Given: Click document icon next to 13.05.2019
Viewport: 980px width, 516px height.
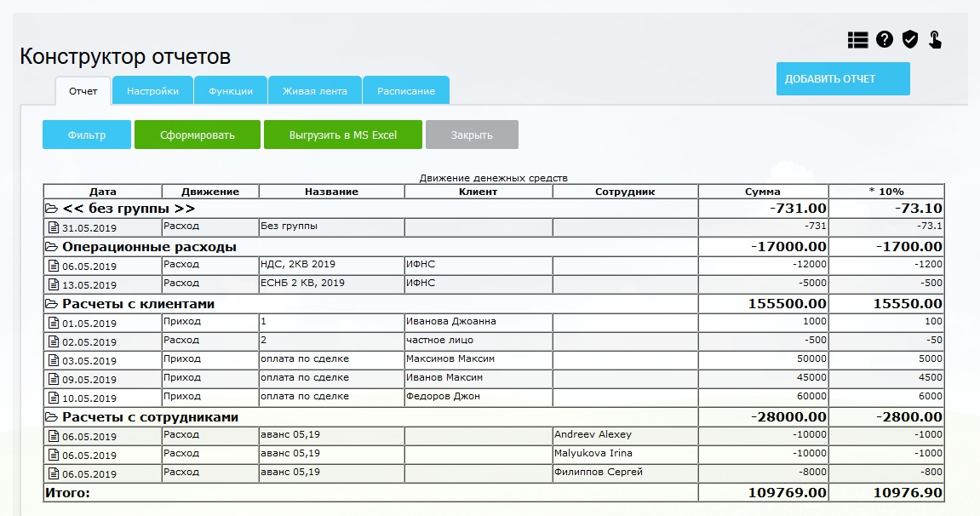Looking at the screenshot, I should (x=53, y=285).
